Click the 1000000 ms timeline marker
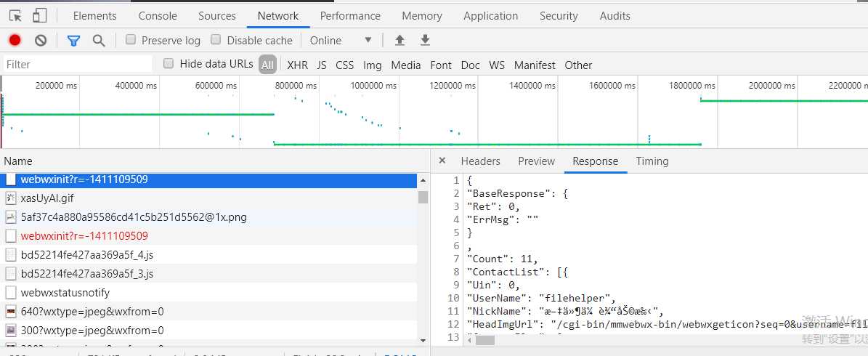The image size is (868, 356). click(373, 86)
